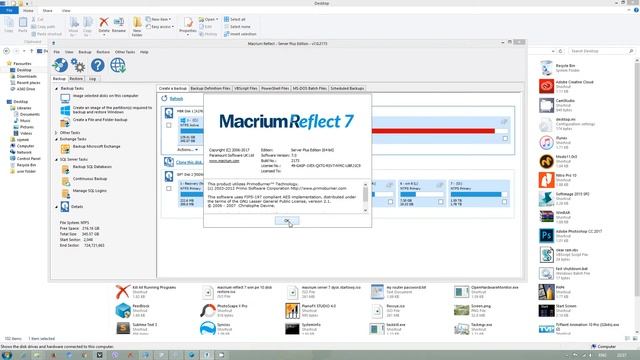The width and height of the screenshot is (640, 360).
Task: Switch to the Scheduled Backups tab
Action: point(347,89)
